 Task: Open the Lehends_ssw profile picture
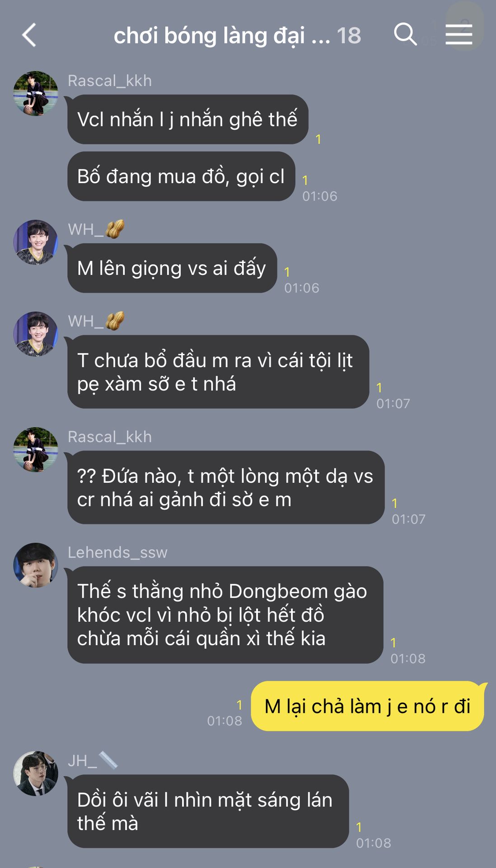coord(36,566)
